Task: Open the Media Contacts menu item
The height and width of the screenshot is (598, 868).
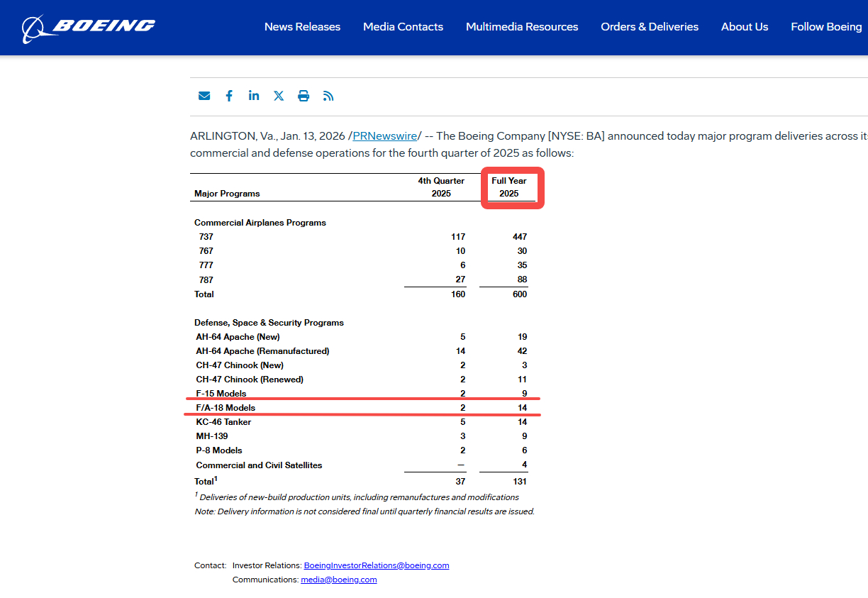Action: pyautogui.click(x=403, y=27)
